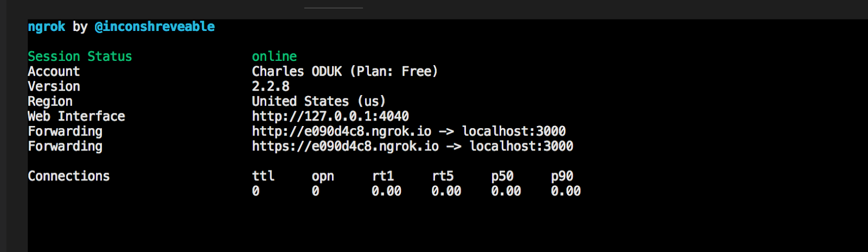The height and width of the screenshot is (252, 868).
Task: Click the green 'online' status value
Action: click(274, 56)
